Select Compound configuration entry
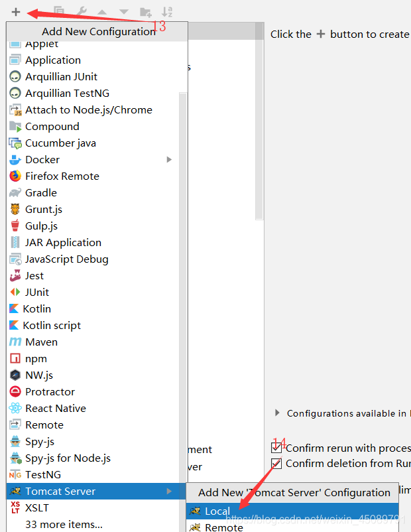 93,127
